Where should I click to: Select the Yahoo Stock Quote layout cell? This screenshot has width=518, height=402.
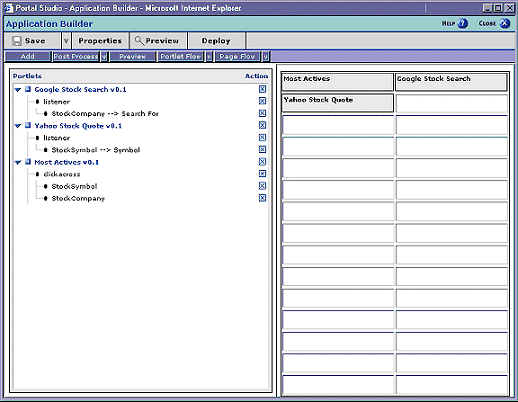pyautogui.click(x=337, y=103)
